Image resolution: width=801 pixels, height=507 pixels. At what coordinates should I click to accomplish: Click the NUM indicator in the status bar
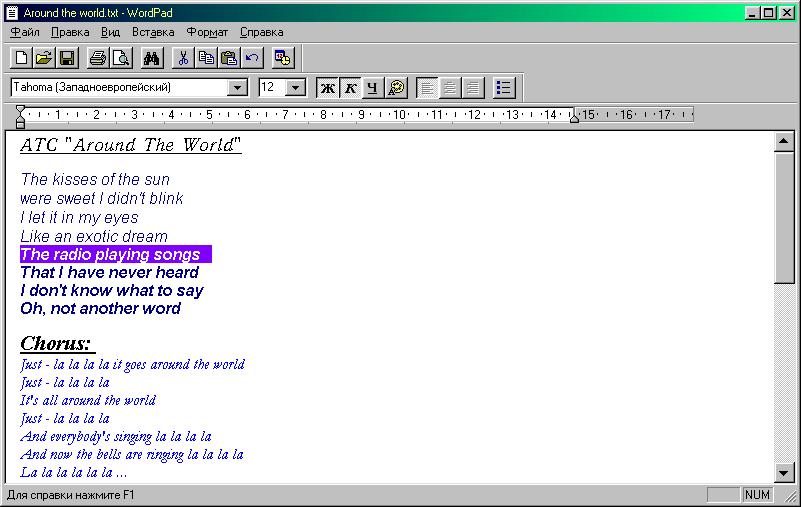pos(757,495)
